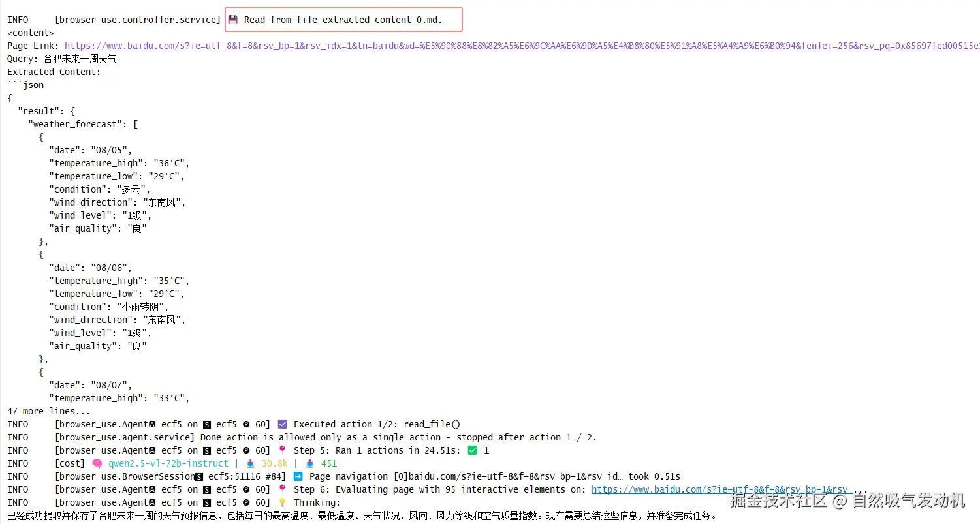Screen dimensions: 980x524
Task: Click the final Chinese line starting '已经成功提取'
Action: (x=362, y=516)
